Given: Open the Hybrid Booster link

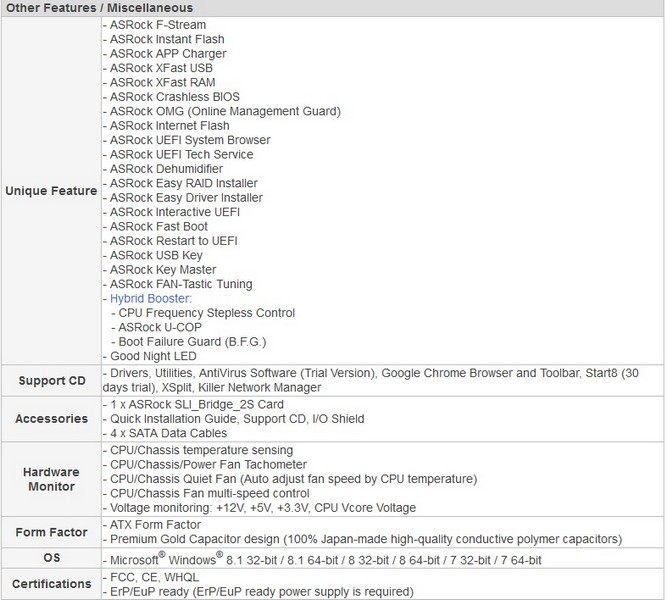Looking at the screenshot, I should [150, 299].
